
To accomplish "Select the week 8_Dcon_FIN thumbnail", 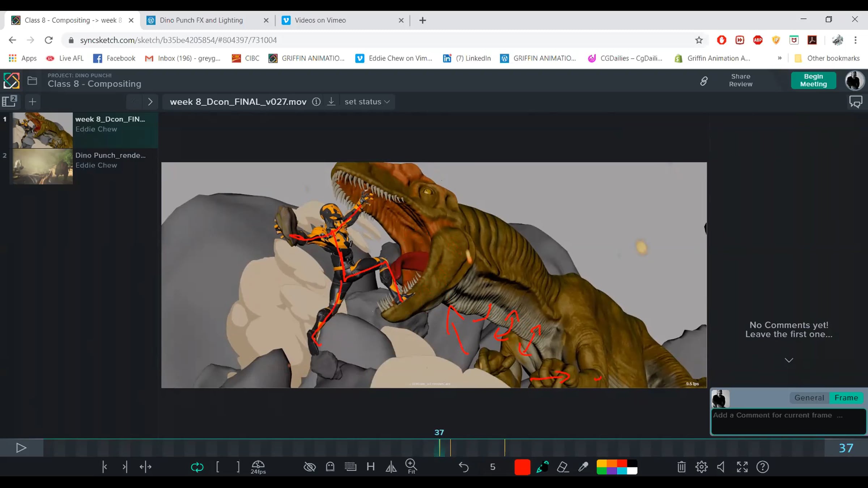I will click(x=42, y=130).
